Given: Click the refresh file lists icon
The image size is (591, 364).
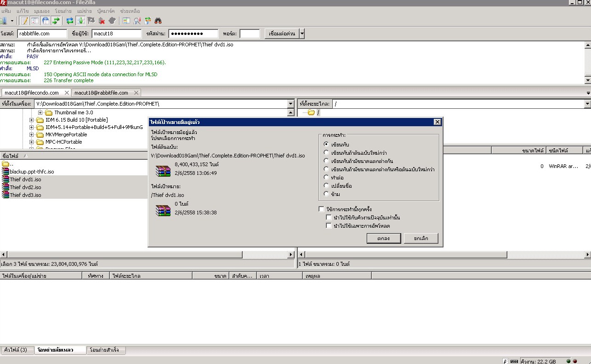Looking at the screenshot, I should (70, 21).
